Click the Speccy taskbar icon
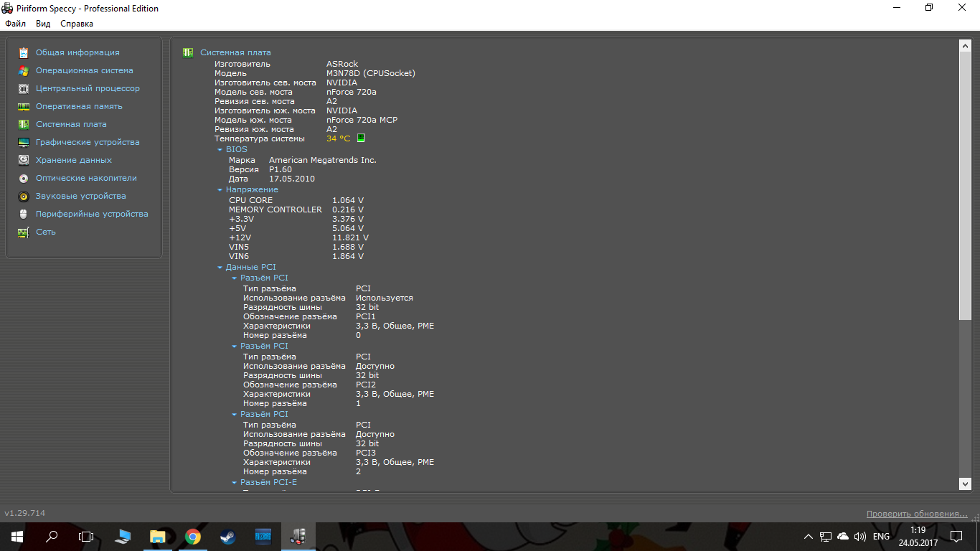Image resolution: width=980 pixels, height=551 pixels. (x=297, y=536)
